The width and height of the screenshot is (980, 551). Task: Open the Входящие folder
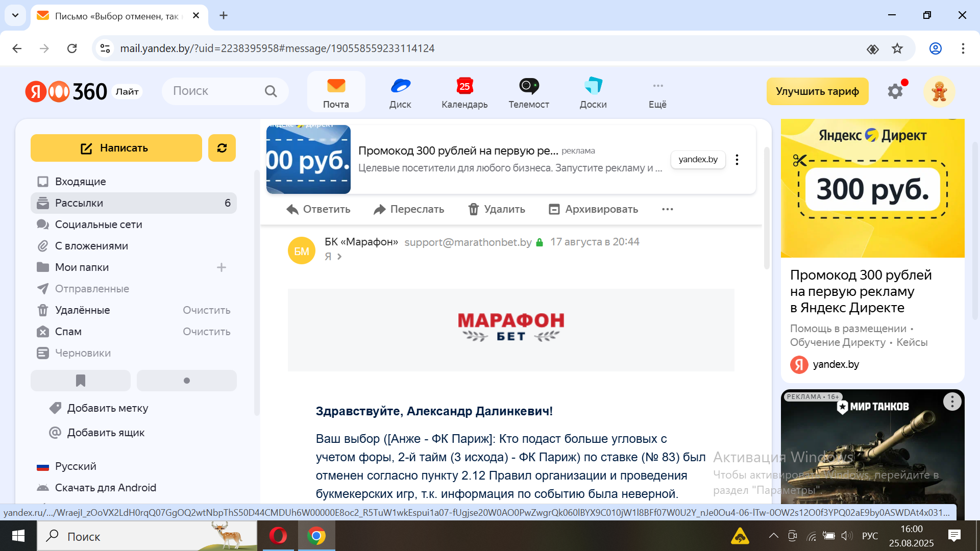134,182
